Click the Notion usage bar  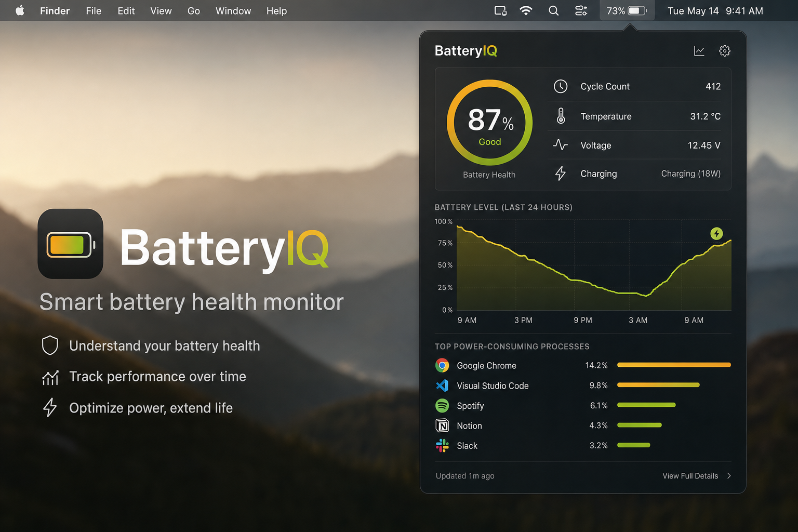pos(640,425)
